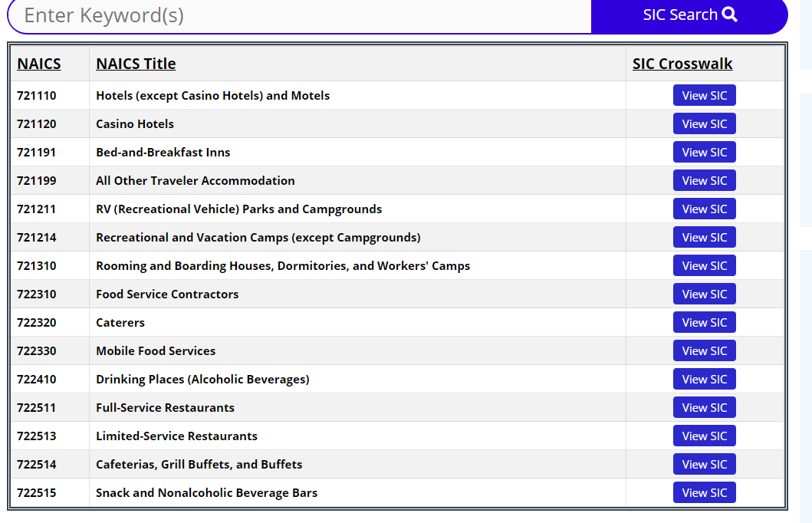This screenshot has height=523, width=812.
Task: Click the title Full-Service Restaurants
Action: coord(165,408)
